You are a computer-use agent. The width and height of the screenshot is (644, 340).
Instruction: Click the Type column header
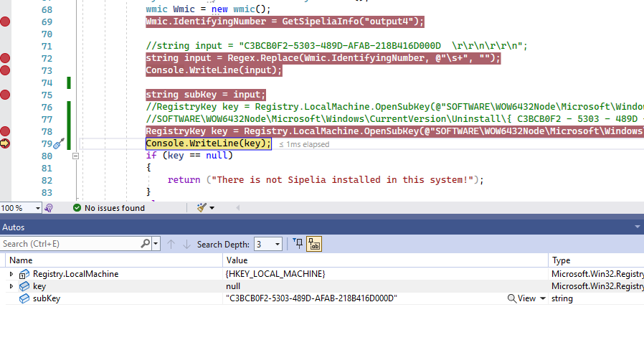pyautogui.click(x=597, y=260)
